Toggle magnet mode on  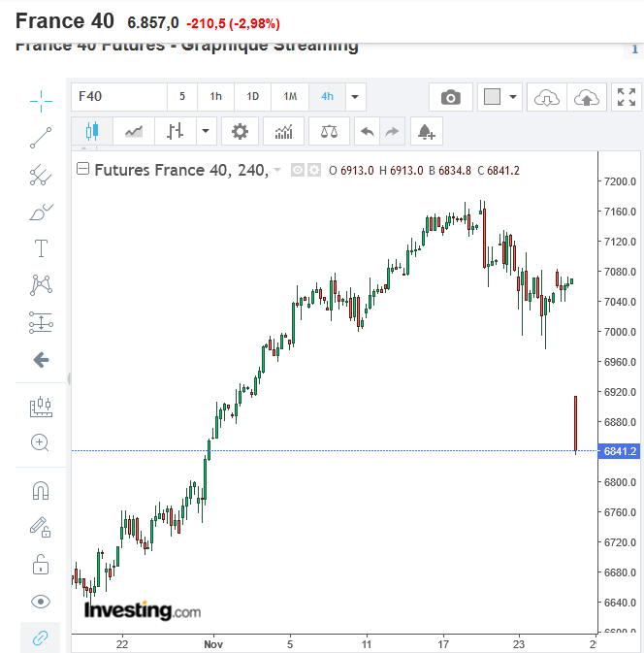click(x=41, y=490)
